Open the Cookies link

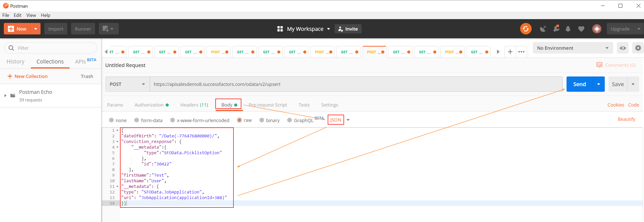[616, 105]
